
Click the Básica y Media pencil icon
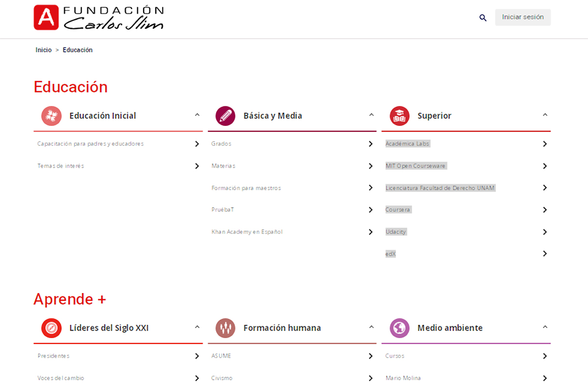[225, 116]
